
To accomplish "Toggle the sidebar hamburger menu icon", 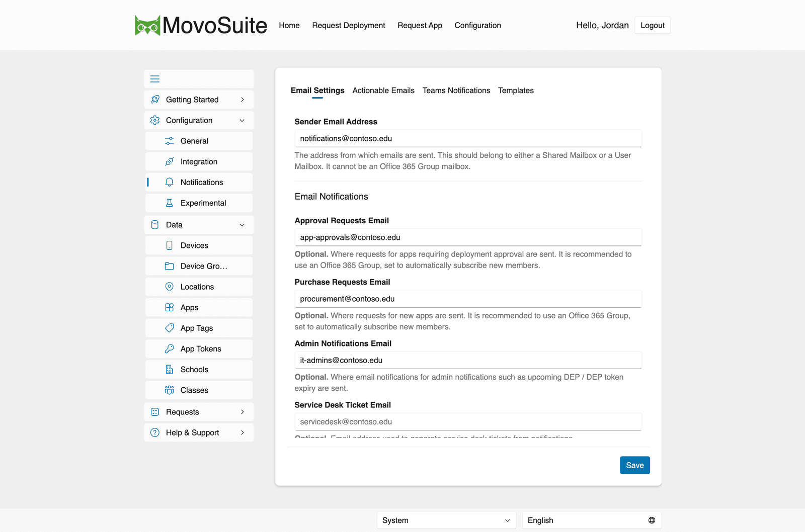I will point(155,79).
